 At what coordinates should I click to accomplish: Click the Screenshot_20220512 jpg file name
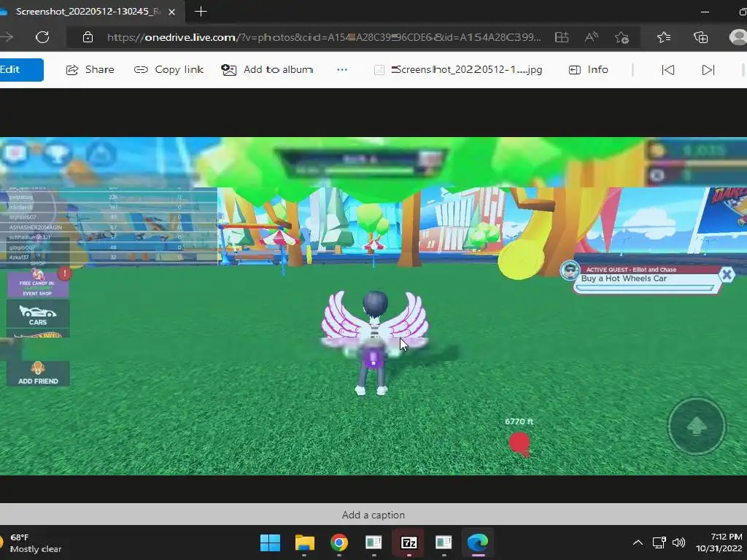coord(458,69)
